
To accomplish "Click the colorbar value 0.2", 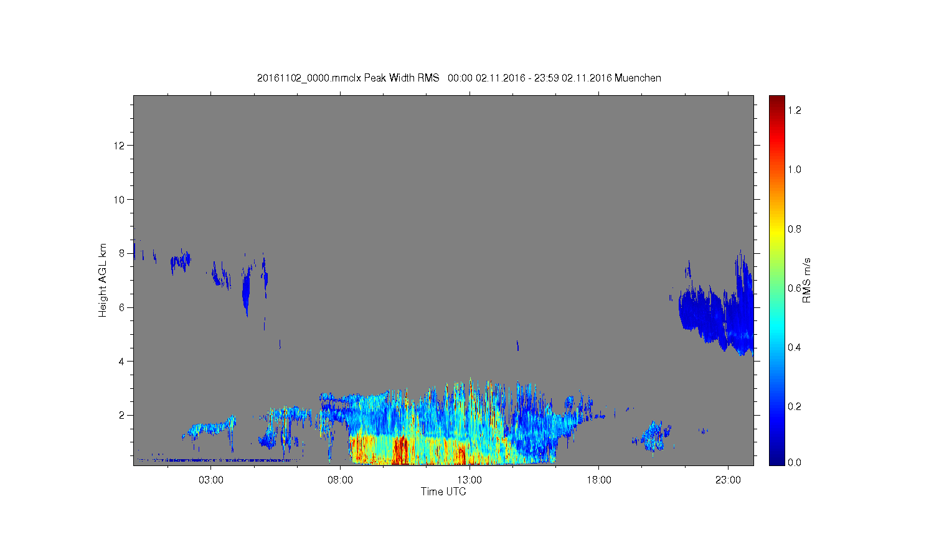I will pos(795,407).
